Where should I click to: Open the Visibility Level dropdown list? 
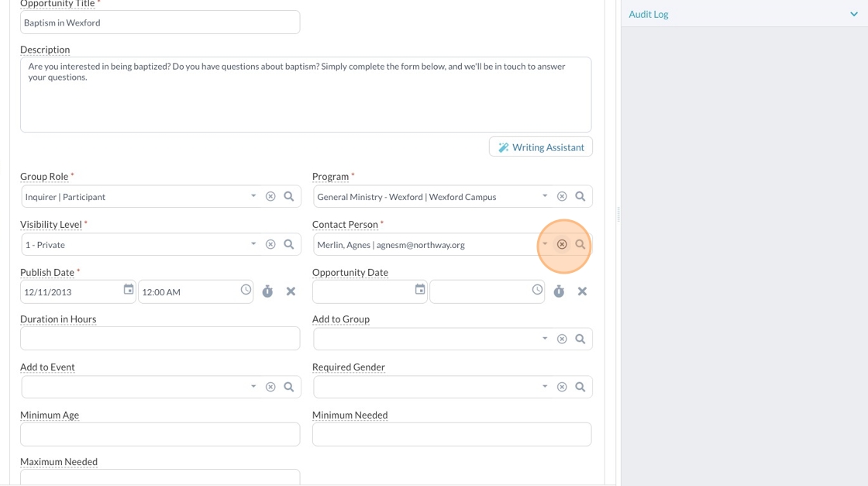pos(253,244)
